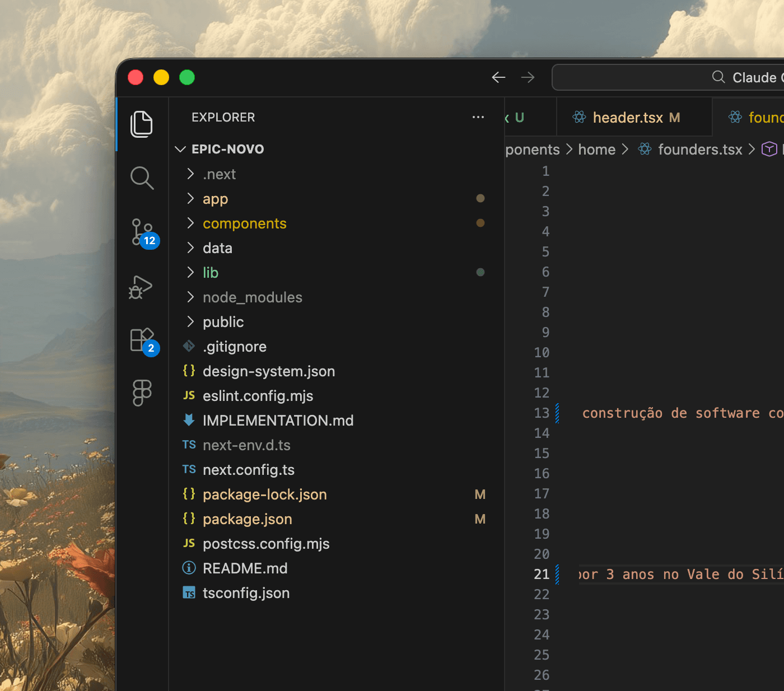This screenshot has width=784, height=691.
Task: Click the forward navigation arrow
Action: pyautogui.click(x=528, y=77)
